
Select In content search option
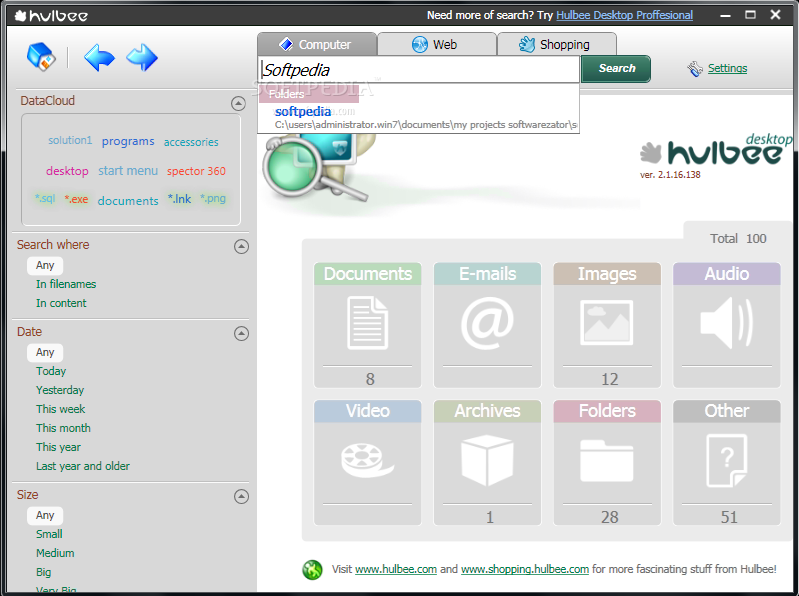pyautogui.click(x=61, y=303)
